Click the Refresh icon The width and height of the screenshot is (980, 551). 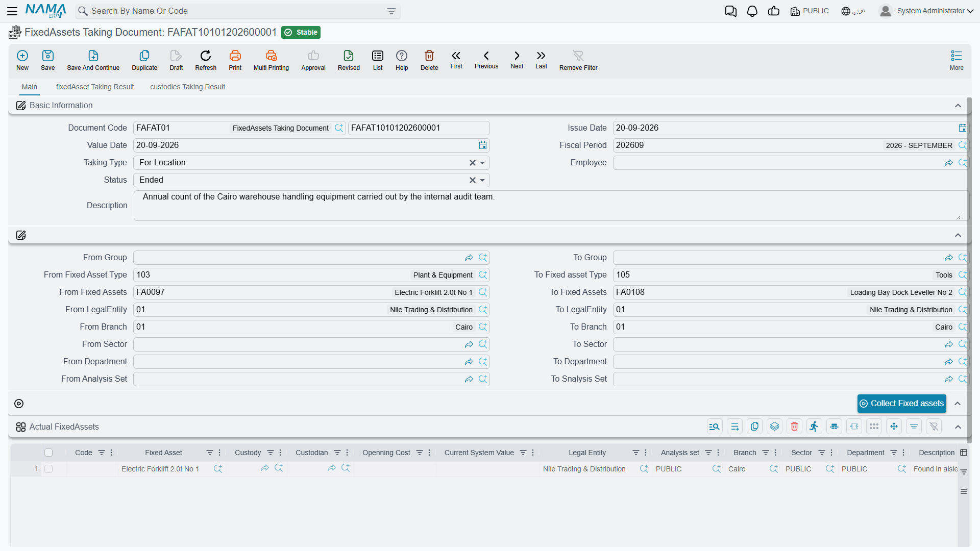pyautogui.click(x=206, y=60)
